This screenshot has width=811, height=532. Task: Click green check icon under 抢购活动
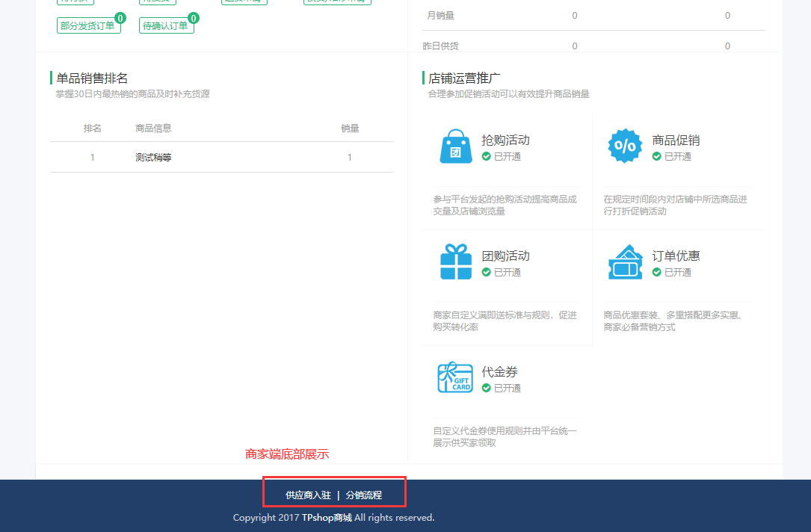tap(487, 157)
